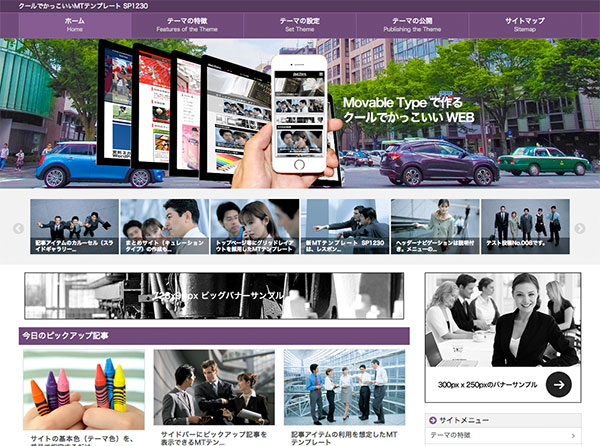The image size is (600, 446).
Task: Open the three businesspeople pickup article thumbnail
Action: coord(214,387)
